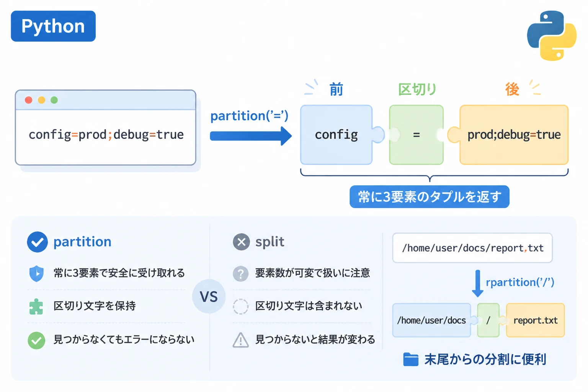Viewport: 588px width, 392px height.
Task: Click the green check circle icon
Action: (36, 340)
